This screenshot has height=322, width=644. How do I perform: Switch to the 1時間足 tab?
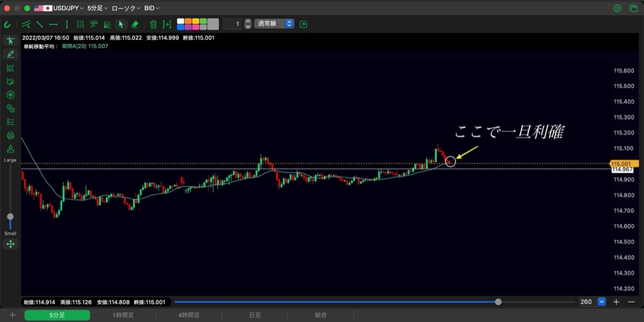(x=123, y=315)
